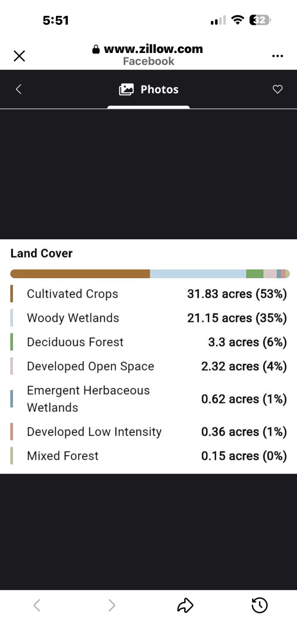
Task: Tap the www.zillow.com address text
Action: tap(153, 49)
